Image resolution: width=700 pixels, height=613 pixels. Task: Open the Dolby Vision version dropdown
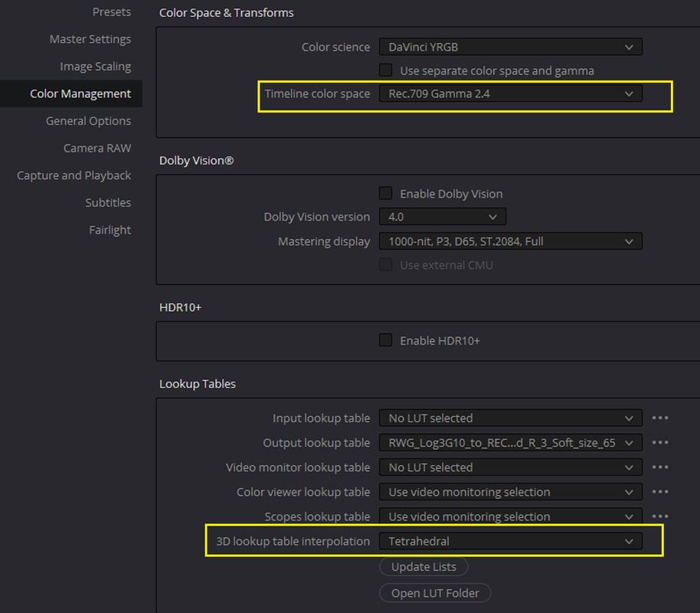pos(443,217)
